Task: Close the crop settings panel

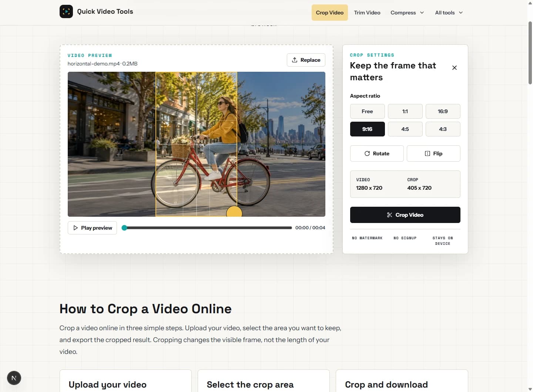Action: click(455, 68)
